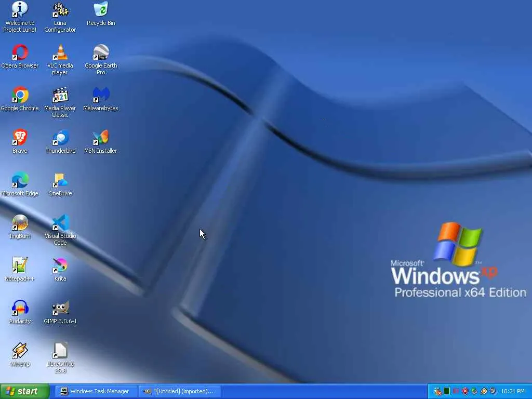This screenshot has height=399, width=532.
Task: Click the ImgBurn desktop icon
Action: click(20, 227)
